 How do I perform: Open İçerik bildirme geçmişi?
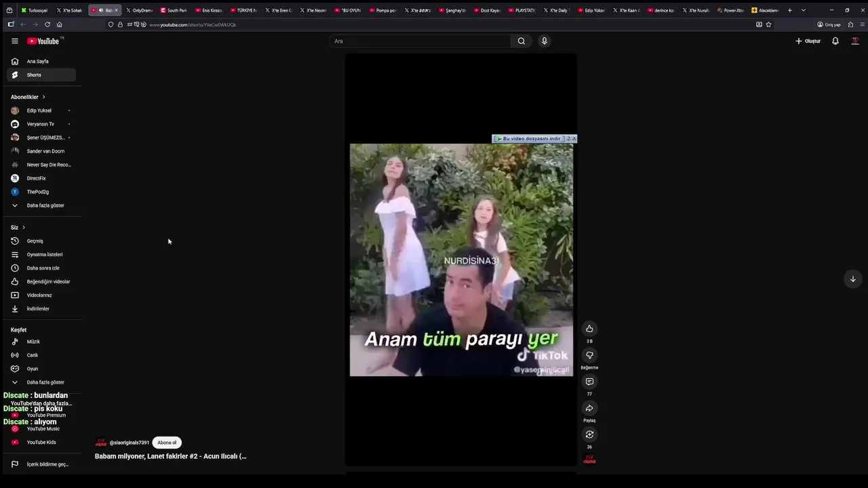pyautogui.click(x=41, y=464)
